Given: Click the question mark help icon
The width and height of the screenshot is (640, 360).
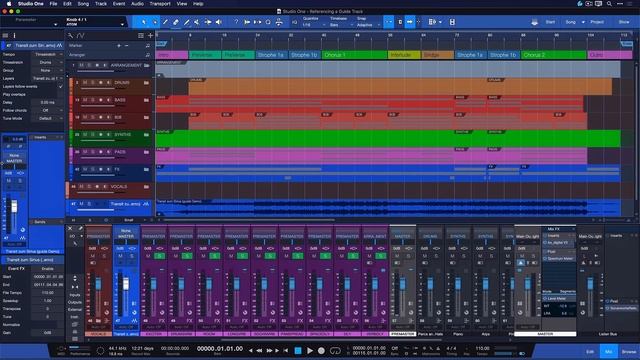Looking at the screenshot, I should coord(236,22).
